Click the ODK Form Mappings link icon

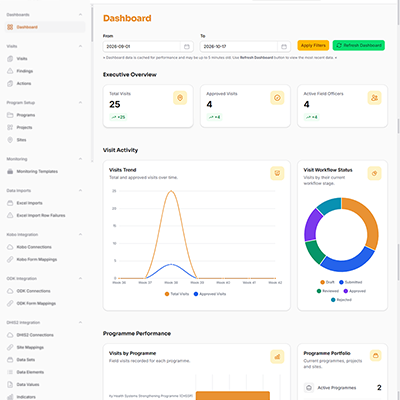10,303
